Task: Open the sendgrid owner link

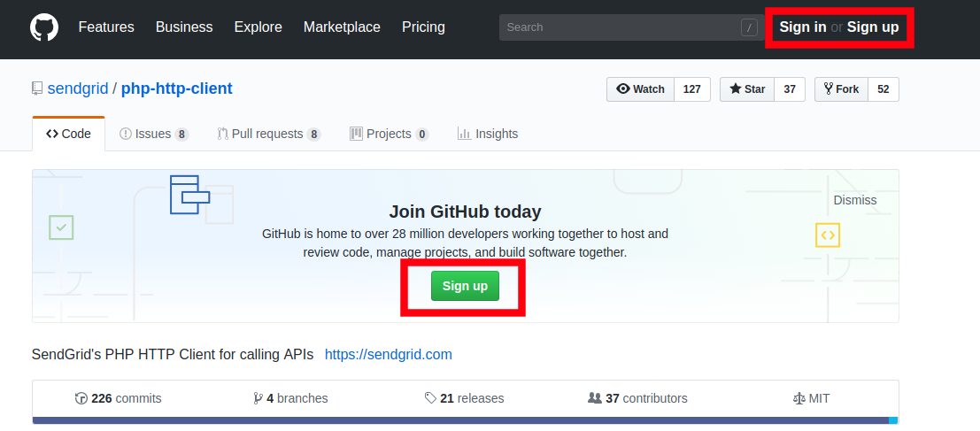Action: tap(78, 89)
